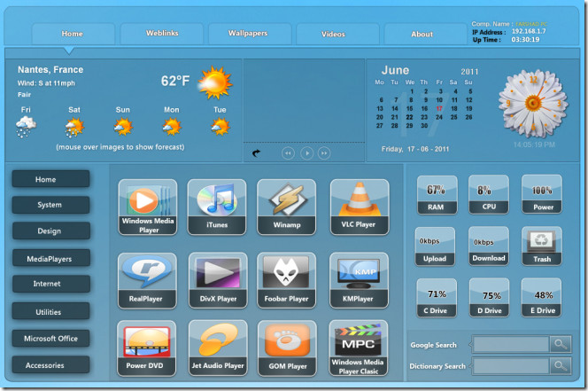Click the 62°F temperature reading
The image size is (588, 391).
pos(175,81)
